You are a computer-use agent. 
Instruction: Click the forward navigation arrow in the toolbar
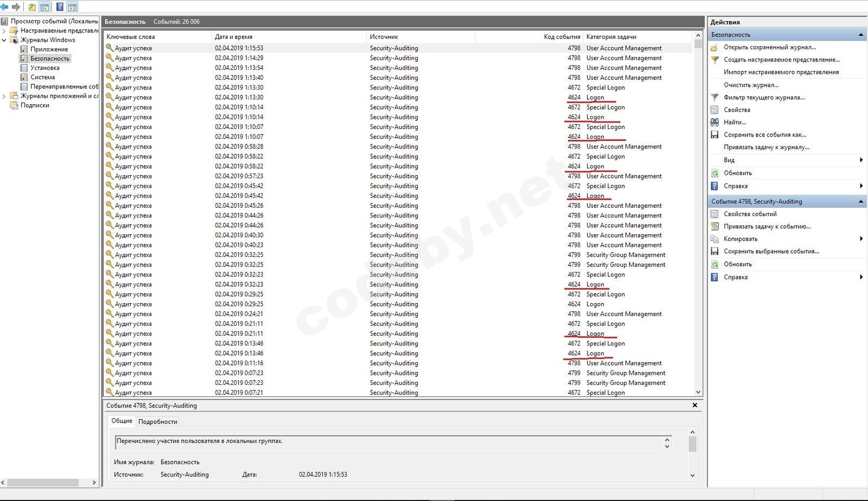[16, 7]
